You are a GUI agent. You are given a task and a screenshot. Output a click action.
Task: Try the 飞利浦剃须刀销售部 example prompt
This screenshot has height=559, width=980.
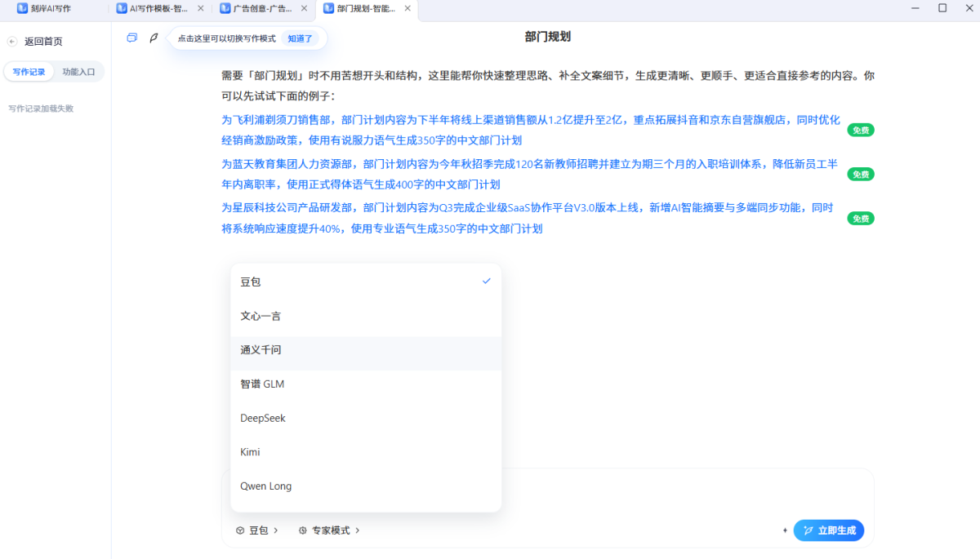[x=531, y=130]
